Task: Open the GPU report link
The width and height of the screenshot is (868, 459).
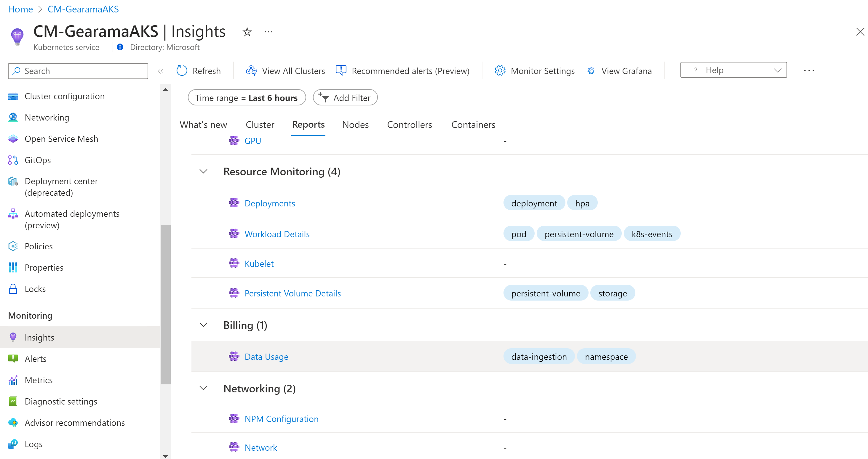Action: pyautogui.click(x=253, y=141)
